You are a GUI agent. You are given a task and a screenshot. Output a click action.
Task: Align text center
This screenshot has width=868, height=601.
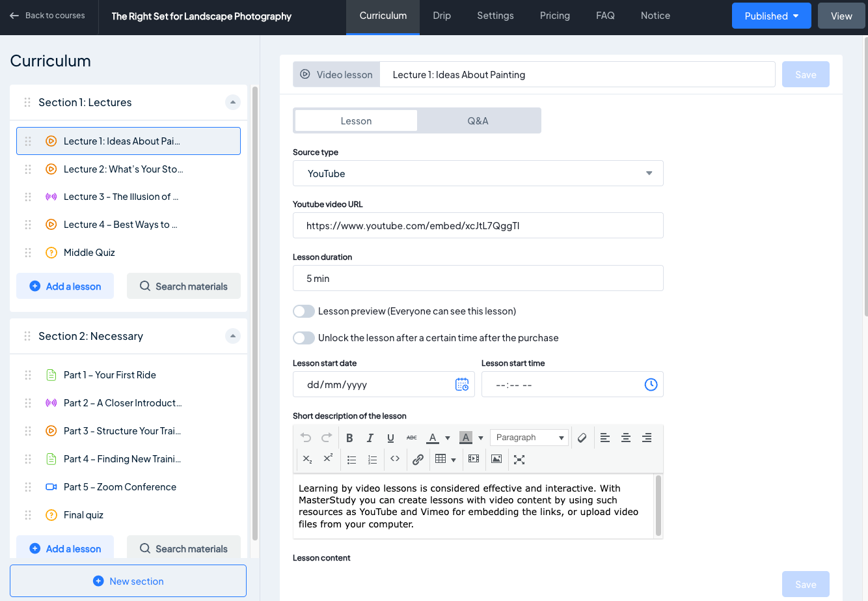pyautogui.click(x=626, y=438)
